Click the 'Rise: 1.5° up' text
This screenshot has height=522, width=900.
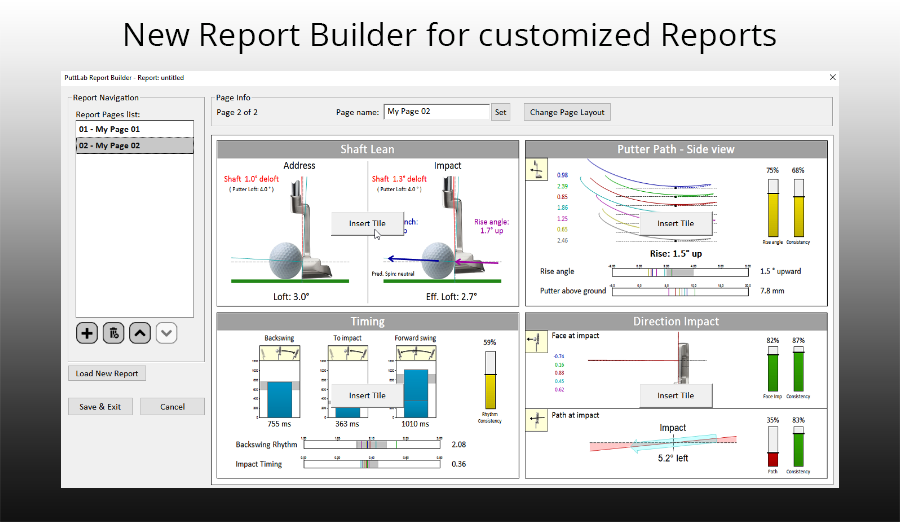point(676,253)
